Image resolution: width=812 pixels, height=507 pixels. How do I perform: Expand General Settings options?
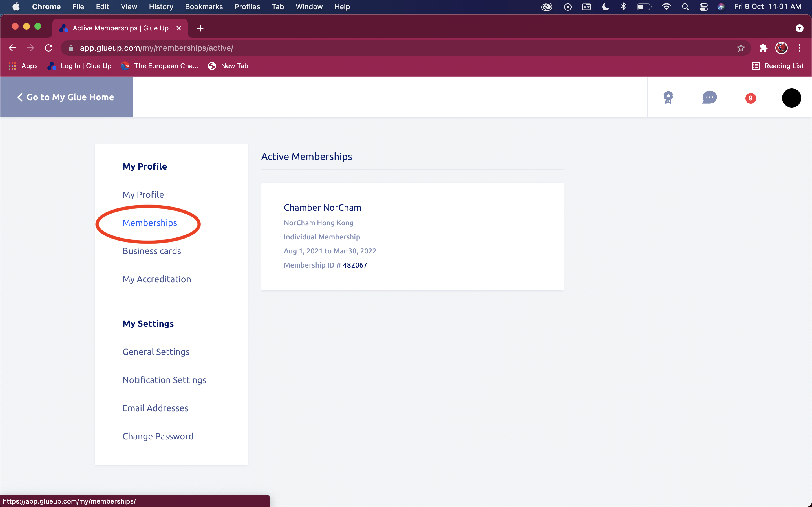[156, 351]
